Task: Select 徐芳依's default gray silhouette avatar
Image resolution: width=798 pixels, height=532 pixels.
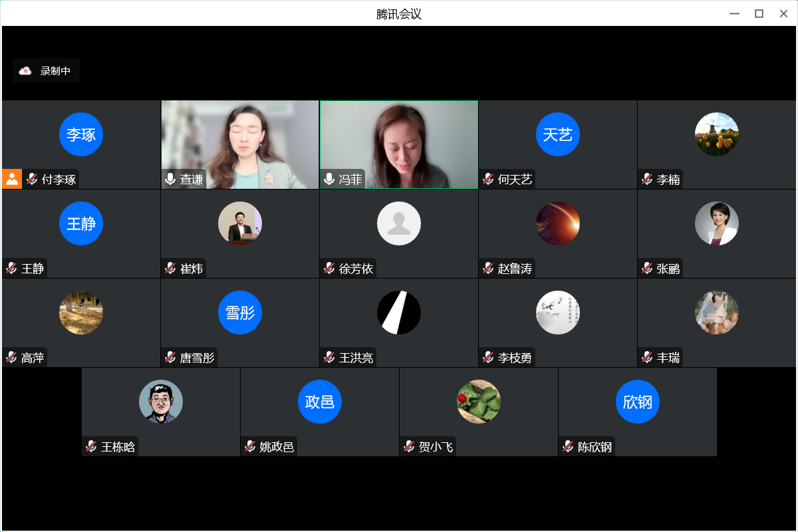Action: [399, 223]
